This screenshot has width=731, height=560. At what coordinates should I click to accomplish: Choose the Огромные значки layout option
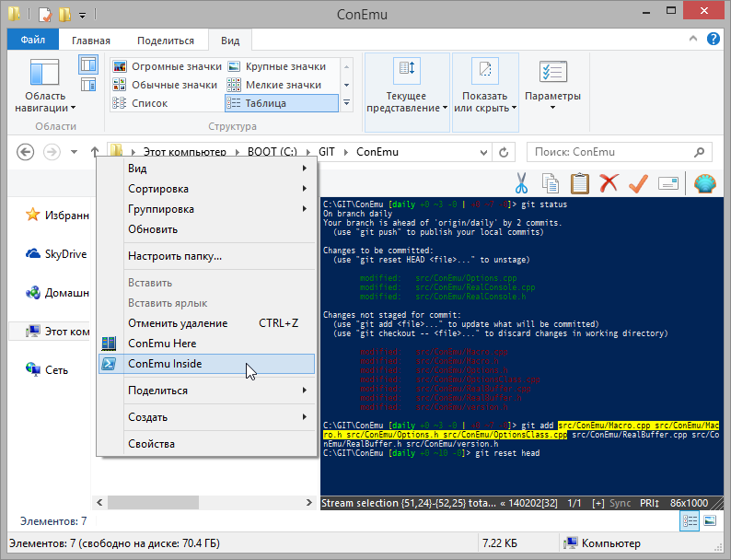click(167, 66)
